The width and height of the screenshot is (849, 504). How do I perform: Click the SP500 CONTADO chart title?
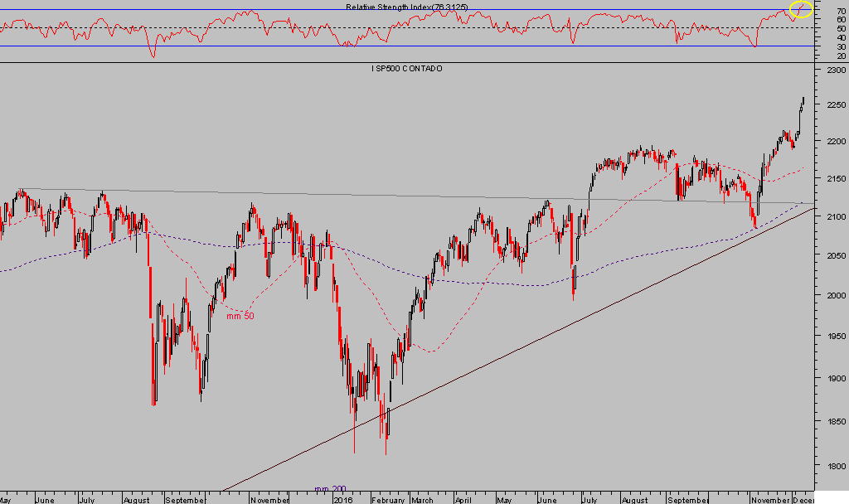tap(406, 69)
